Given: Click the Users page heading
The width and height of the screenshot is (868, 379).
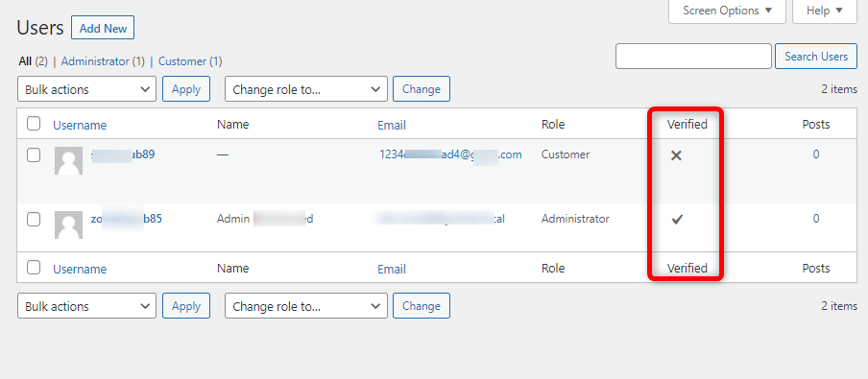Looking at the screenshot, I should 40,28.
